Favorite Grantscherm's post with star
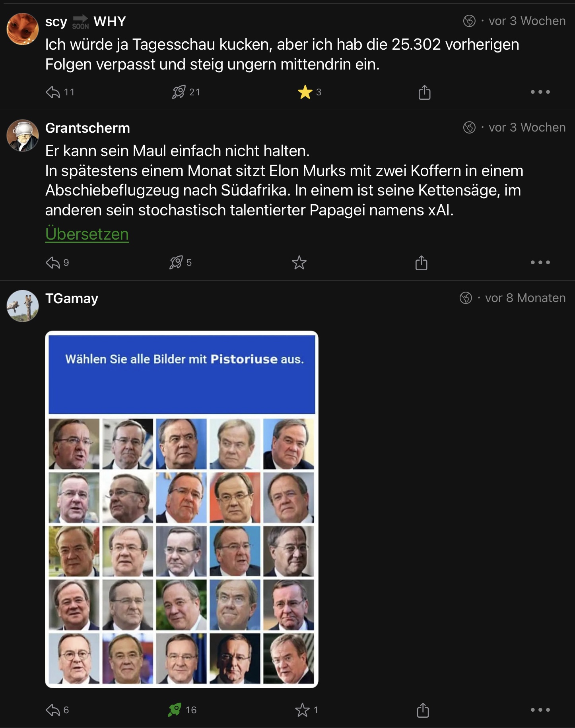The width and height of the screenshot is (575, 728). pos(299,263)
